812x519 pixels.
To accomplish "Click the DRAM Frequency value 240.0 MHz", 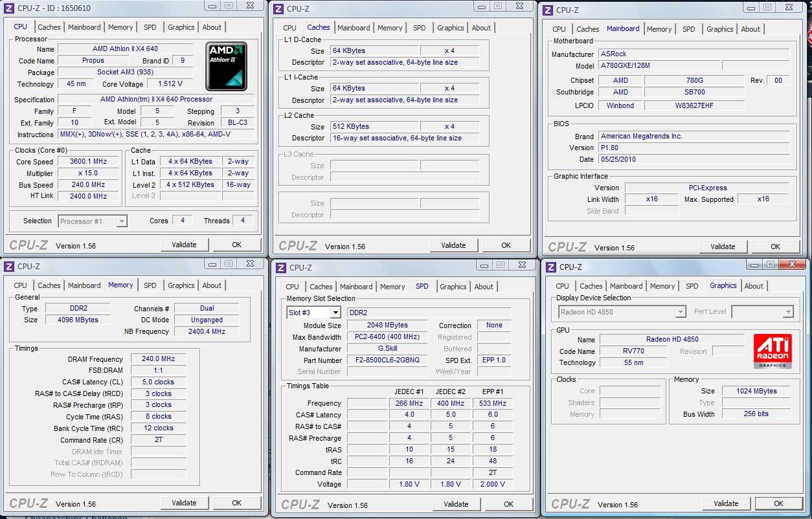I will tap(158, 359).
